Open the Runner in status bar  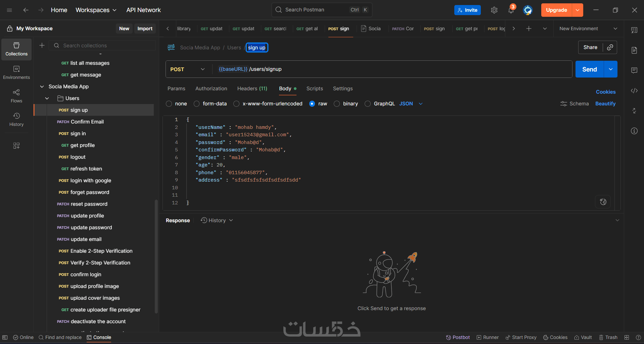[488, 337]
